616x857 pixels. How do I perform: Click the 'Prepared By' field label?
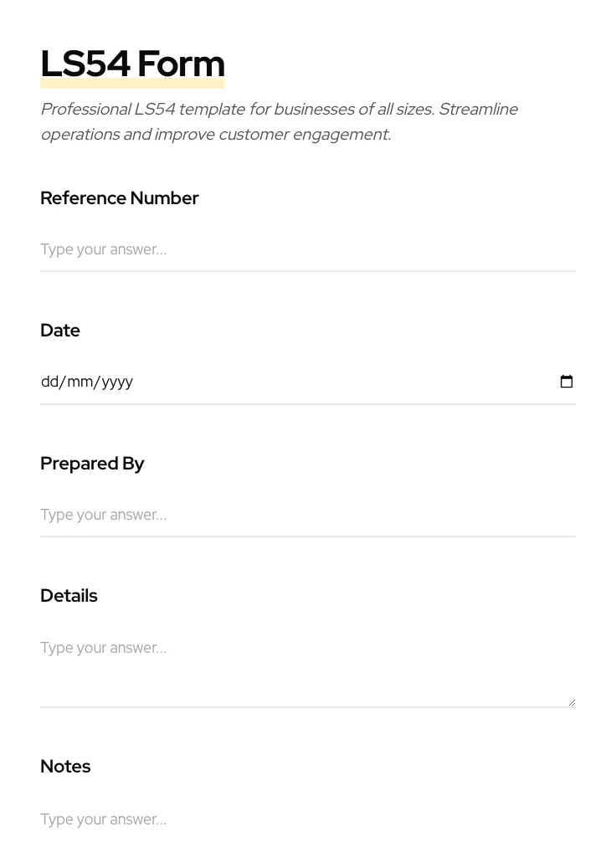coord(92,464)
